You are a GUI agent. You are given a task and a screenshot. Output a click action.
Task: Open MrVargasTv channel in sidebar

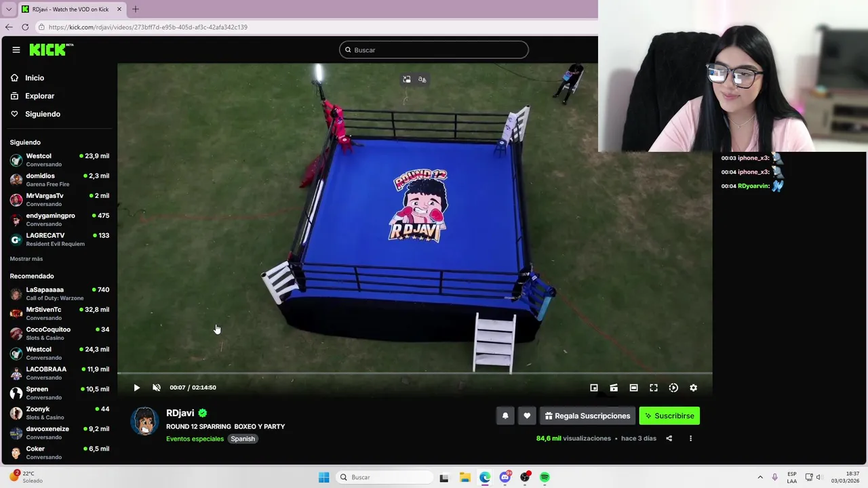59,199
